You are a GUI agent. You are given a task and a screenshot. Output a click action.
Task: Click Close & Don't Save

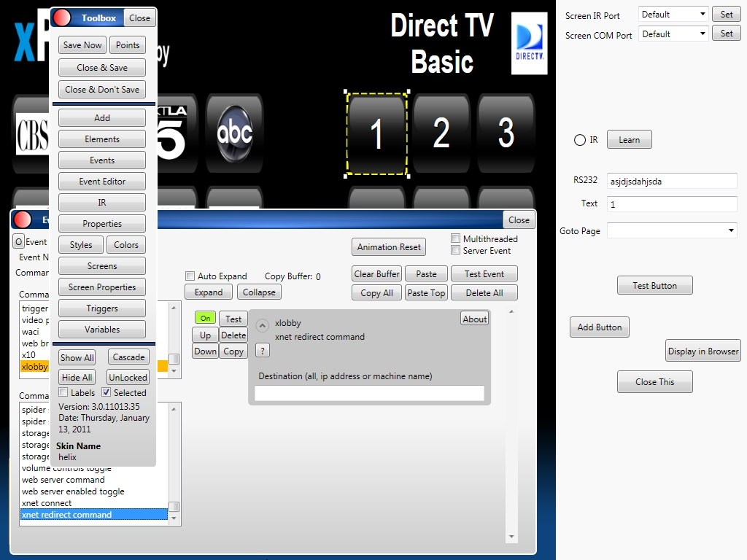(102, 90)
